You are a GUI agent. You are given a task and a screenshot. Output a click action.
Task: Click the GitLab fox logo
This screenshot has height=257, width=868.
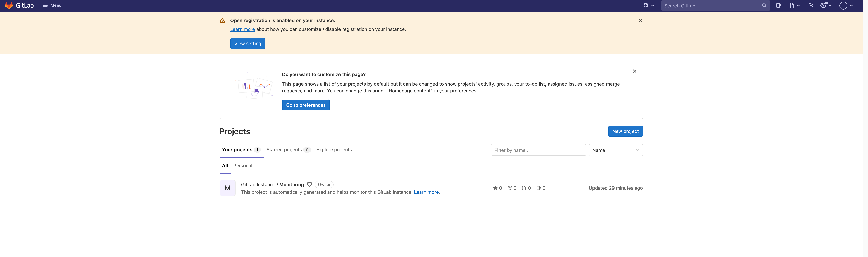point(9,5)
